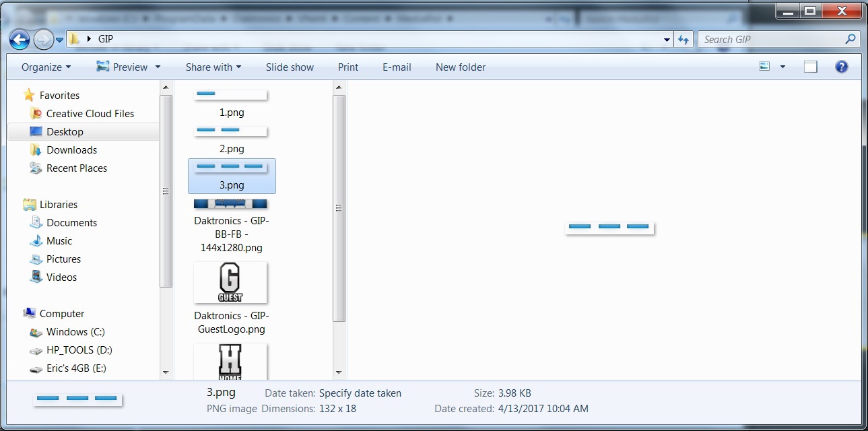Select the 1.png file thumbnail
This screenshot has width=868, height=431.
tap(231, 96)
